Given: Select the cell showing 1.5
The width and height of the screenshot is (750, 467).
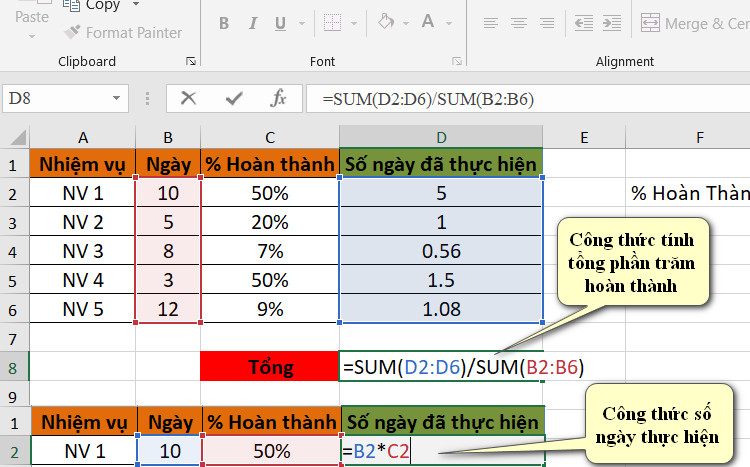Looking at the screenshot, I should 441,280.
